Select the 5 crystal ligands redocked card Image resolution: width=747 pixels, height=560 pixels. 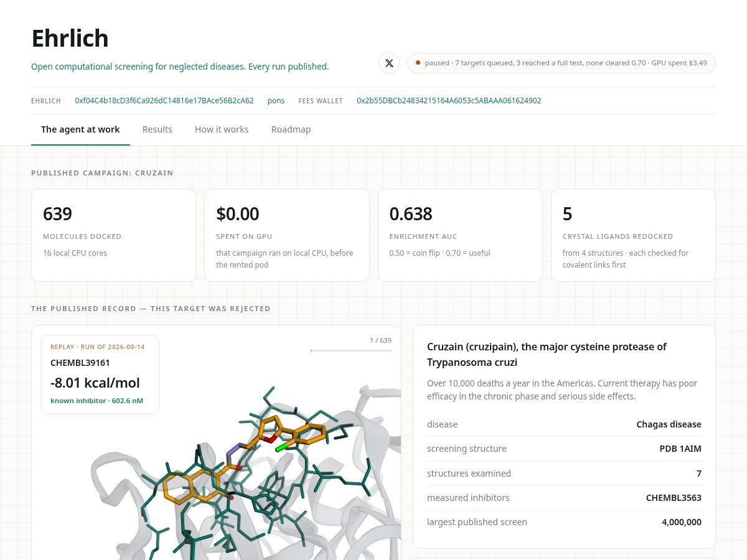click(x=633, y=235)
